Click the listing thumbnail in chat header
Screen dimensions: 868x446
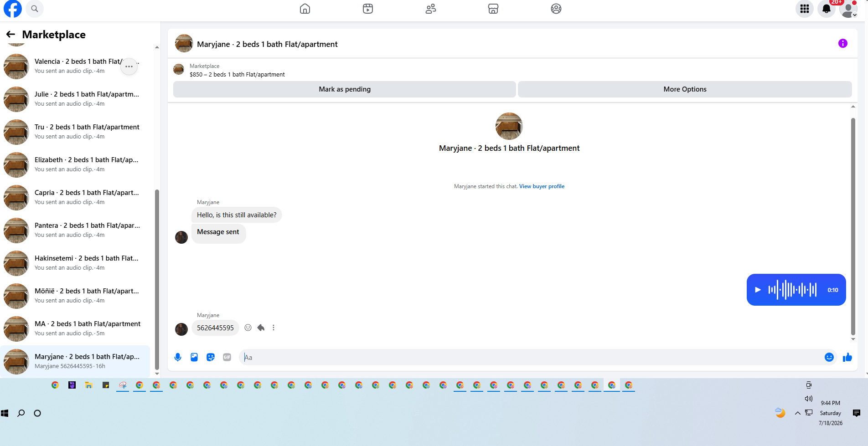184,44
